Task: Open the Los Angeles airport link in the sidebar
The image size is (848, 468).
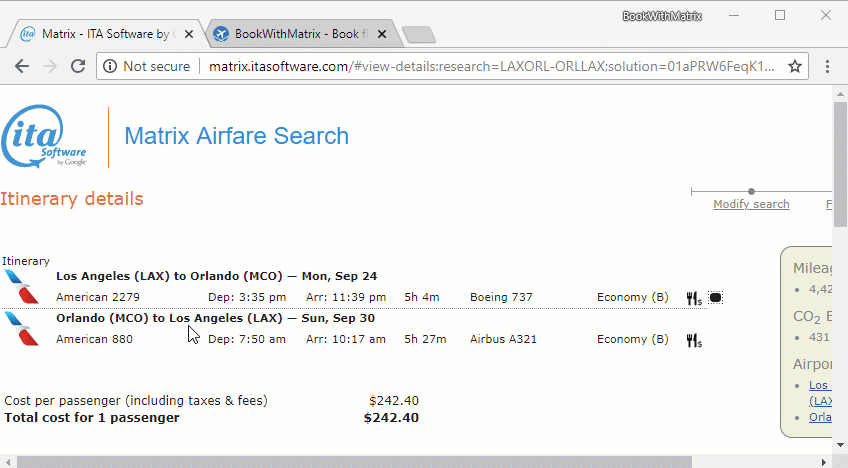Action: point(819,385)
